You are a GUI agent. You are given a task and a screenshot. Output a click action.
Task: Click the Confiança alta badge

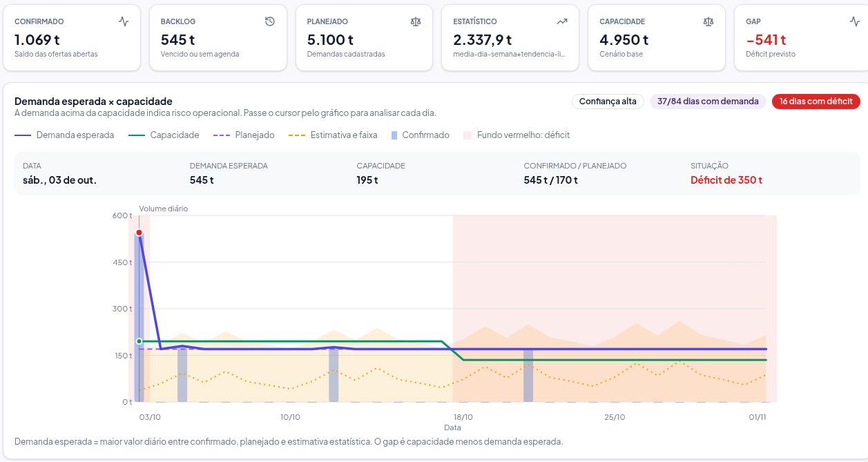click(x=608, y=102)
